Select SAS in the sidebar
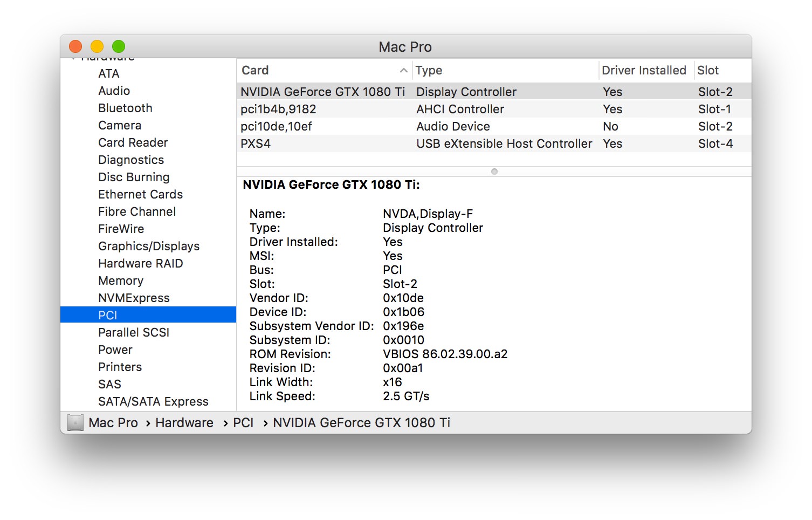The height and width of the screenshot is (520, 812). [x=109, y=384]
